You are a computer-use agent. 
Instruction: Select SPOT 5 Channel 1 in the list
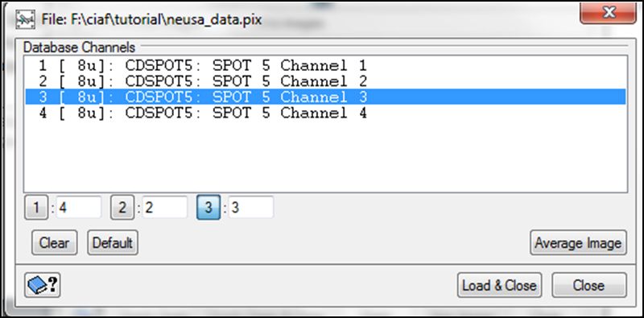(325, 66)
